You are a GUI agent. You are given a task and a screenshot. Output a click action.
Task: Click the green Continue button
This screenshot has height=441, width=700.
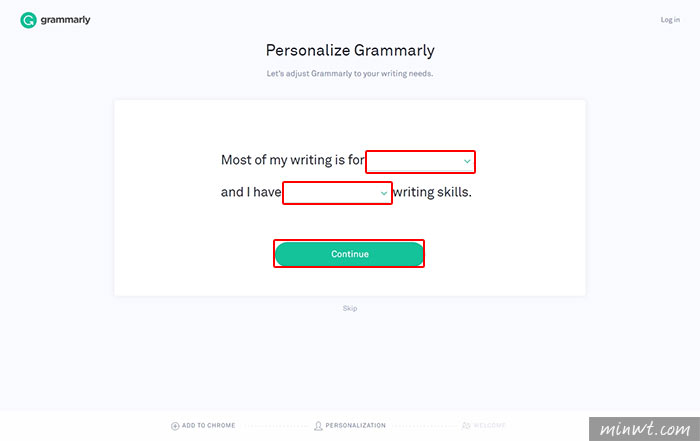pyautogui.click(x=349, y=254)
